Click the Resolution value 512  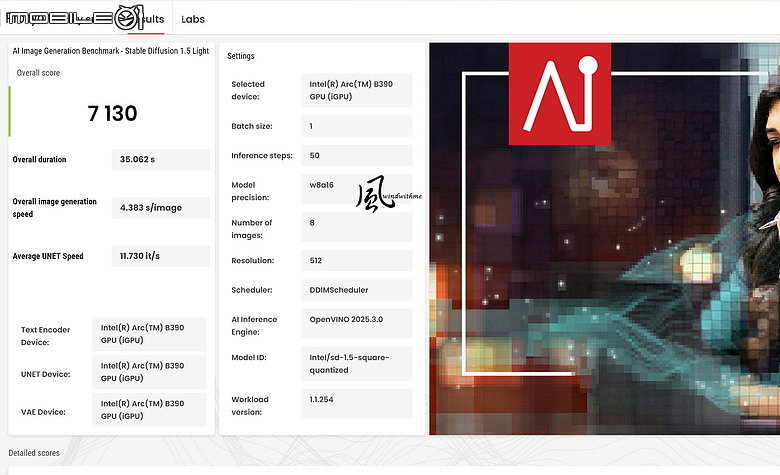(x=357, y=261)
